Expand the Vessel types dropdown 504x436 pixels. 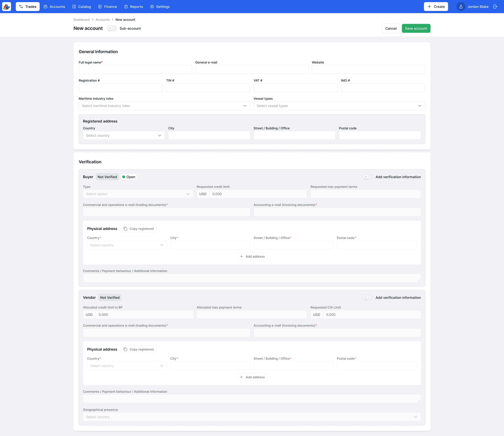tap(339, 106)
